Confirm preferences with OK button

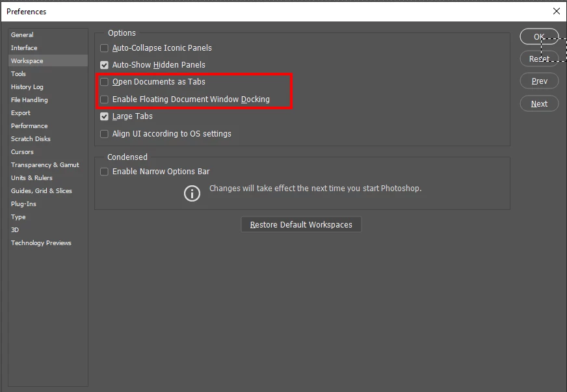pyautogui.click(x=539, y=36)
